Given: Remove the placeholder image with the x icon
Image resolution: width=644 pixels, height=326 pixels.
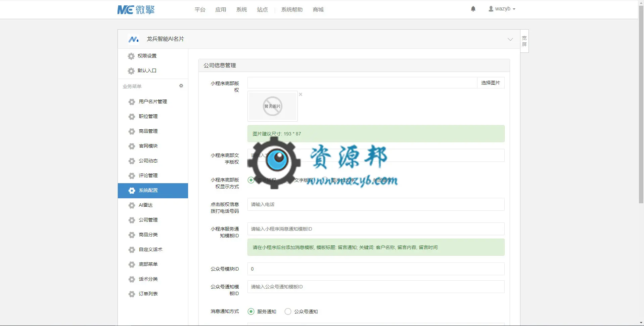Looking at the screenshot, I should (x=301, y=94).
